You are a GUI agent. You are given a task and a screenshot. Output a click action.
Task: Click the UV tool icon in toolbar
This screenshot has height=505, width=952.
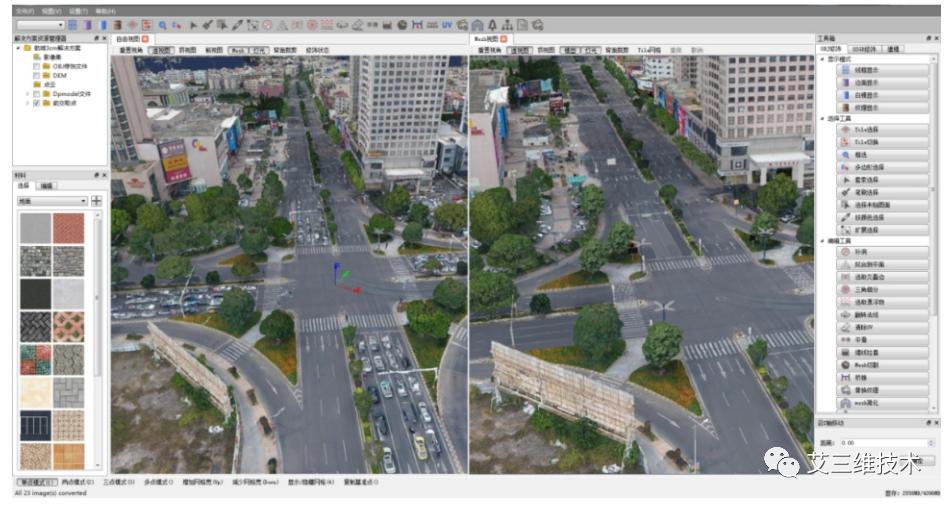click(x=447, y=24)
